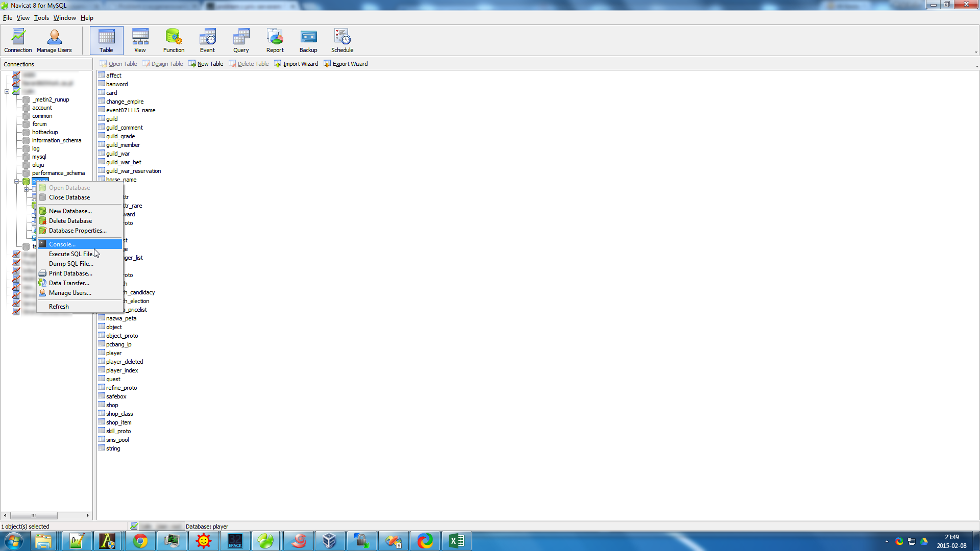Open Manage Users from the toolbar
Viewport: 980px width, 551px height.
(54, 41)
